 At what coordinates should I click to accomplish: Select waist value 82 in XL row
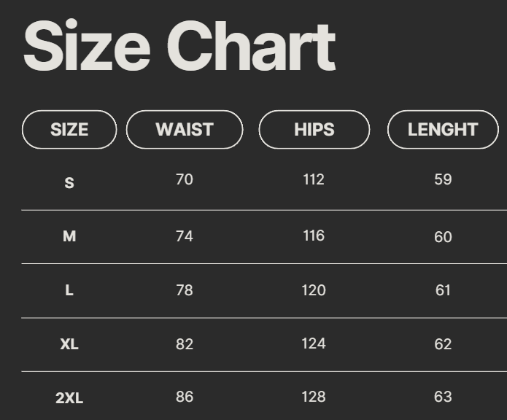(x=185, y=344)
